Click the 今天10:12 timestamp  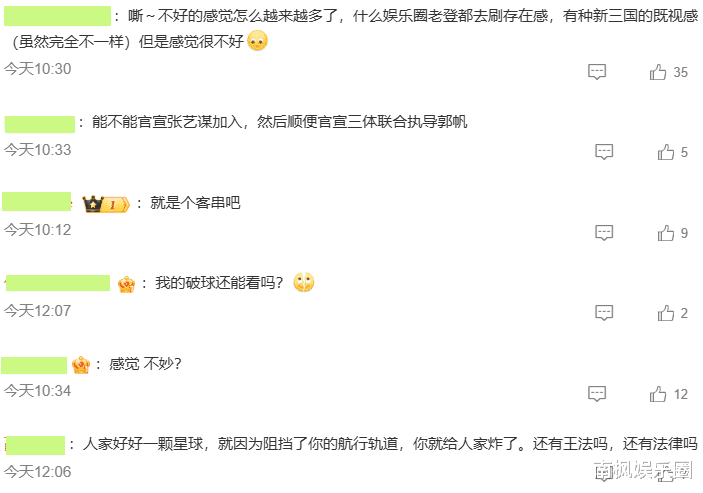[37, 230]
